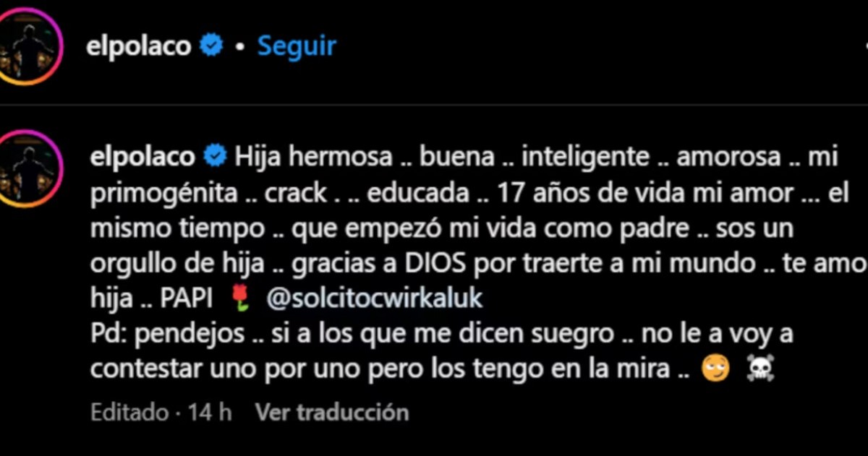Click the 14 h timestamp

[210, 412]
